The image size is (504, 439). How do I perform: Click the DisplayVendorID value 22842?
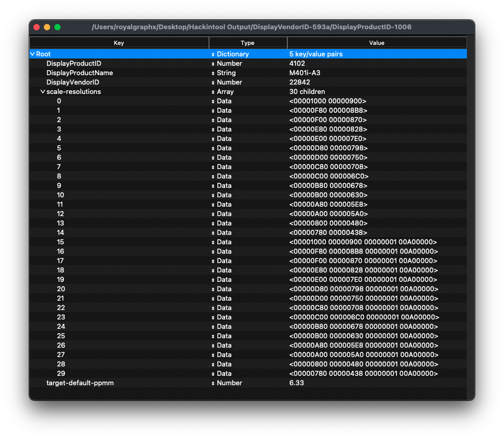click(x=300, y=82)
